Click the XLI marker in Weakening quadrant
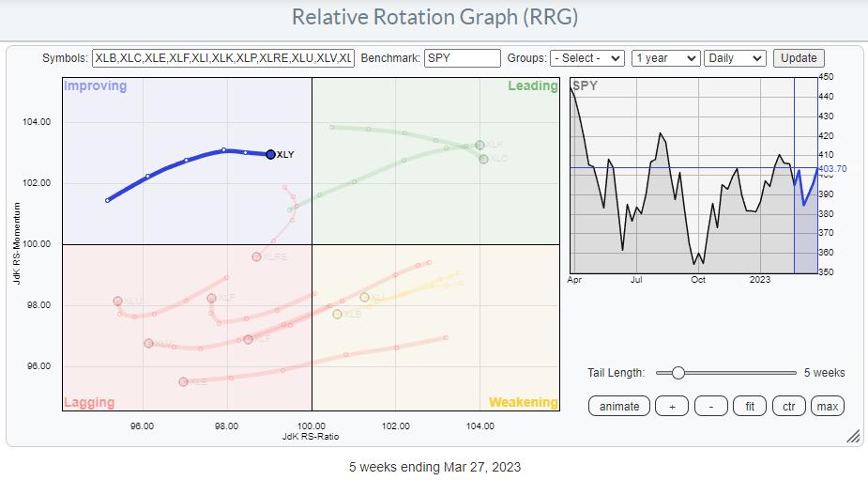The image size is (868, 480). pyautogui.click(x=364, y=297)
